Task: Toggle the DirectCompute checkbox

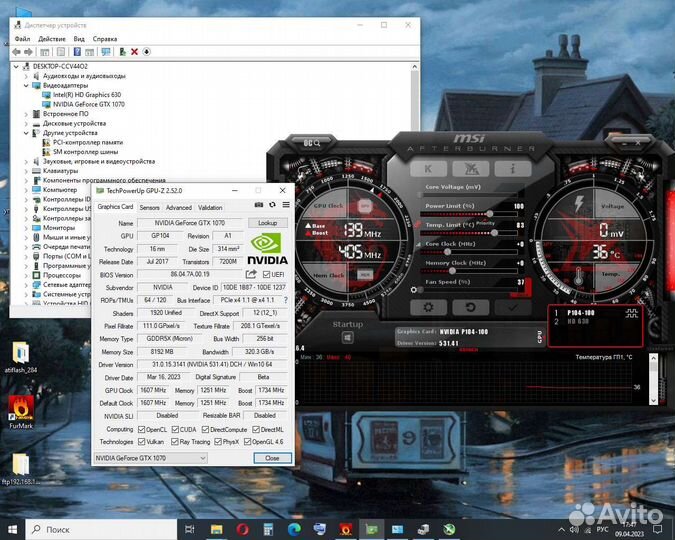Action: [x=205, y=429]
